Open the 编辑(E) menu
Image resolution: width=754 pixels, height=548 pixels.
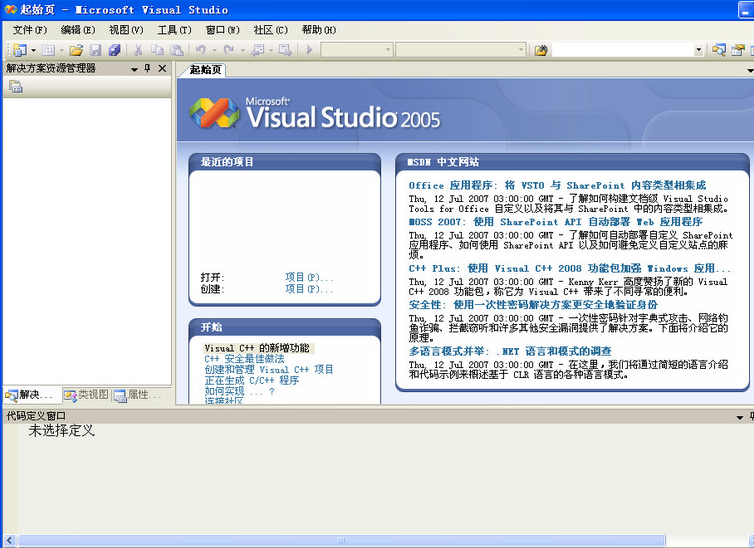78,30
